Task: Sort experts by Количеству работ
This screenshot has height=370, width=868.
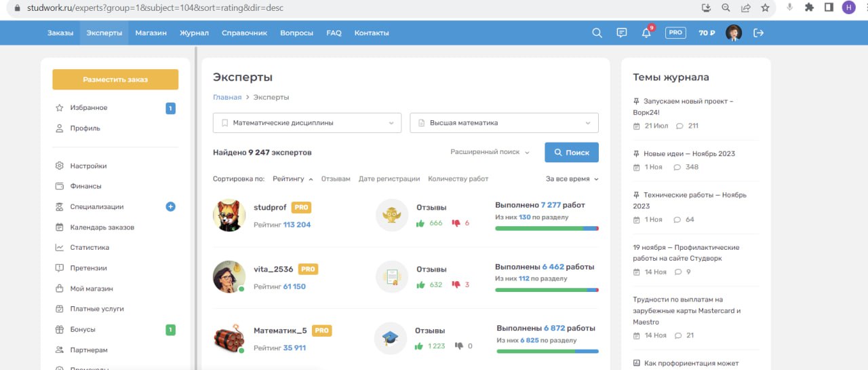Action: coord(458,179)
